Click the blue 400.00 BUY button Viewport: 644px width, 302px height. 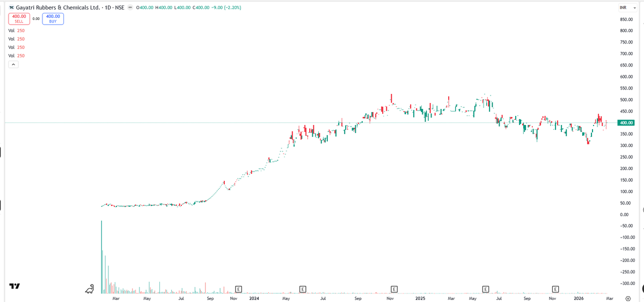point(53,19)
